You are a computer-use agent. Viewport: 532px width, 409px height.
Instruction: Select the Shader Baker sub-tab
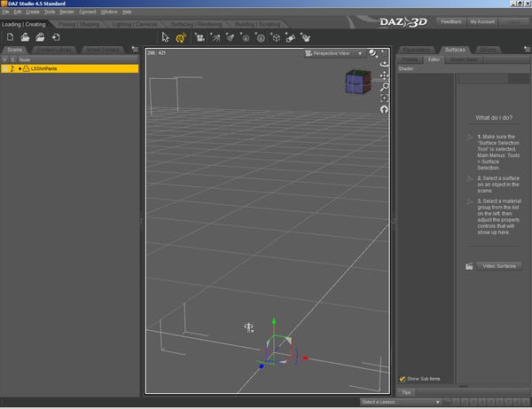tap(464, 59)
